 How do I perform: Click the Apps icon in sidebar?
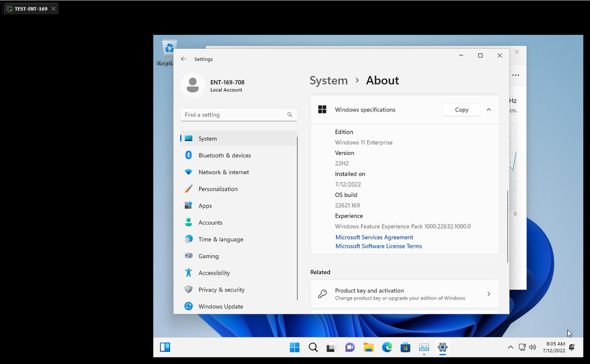189,205
